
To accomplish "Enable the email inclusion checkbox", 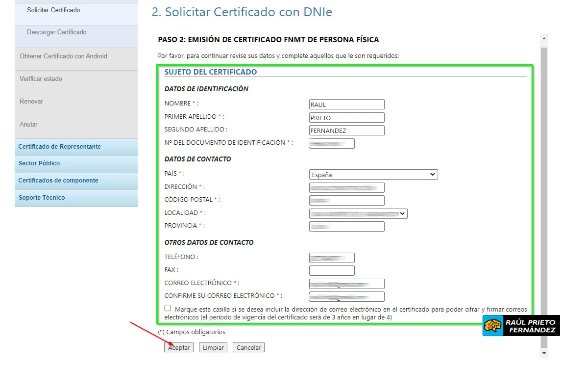I will click(x=167, y=308).
